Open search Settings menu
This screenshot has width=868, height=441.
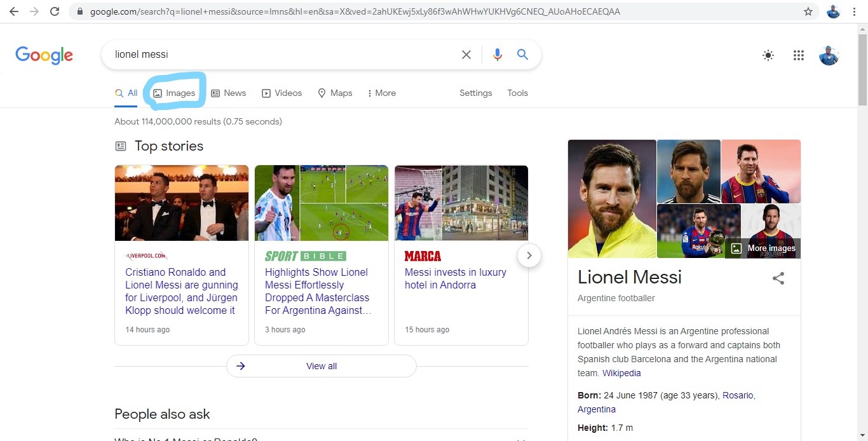pos(476,93)
